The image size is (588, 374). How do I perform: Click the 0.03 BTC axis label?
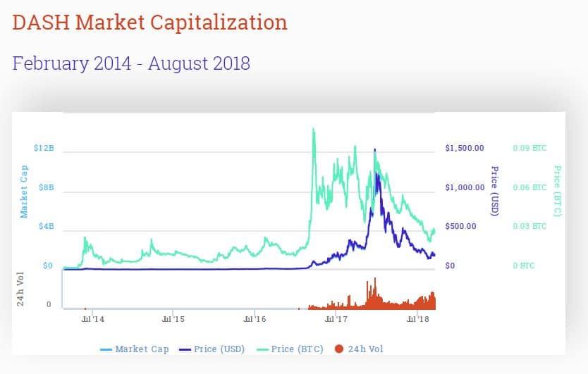point(529,227)
